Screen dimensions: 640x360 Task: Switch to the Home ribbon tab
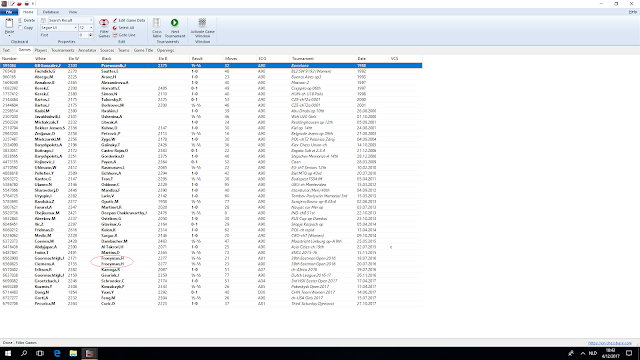tap(28, 12)
